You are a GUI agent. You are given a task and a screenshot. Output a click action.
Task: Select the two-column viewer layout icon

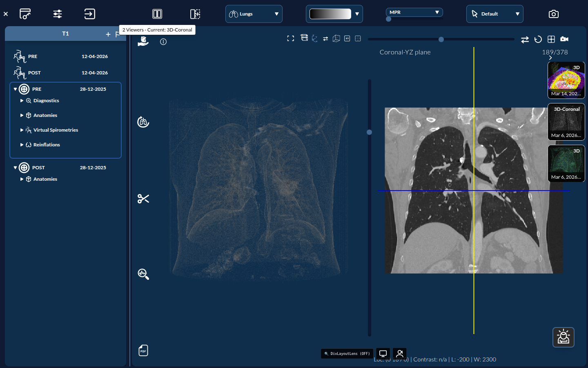tap(157, 14)
